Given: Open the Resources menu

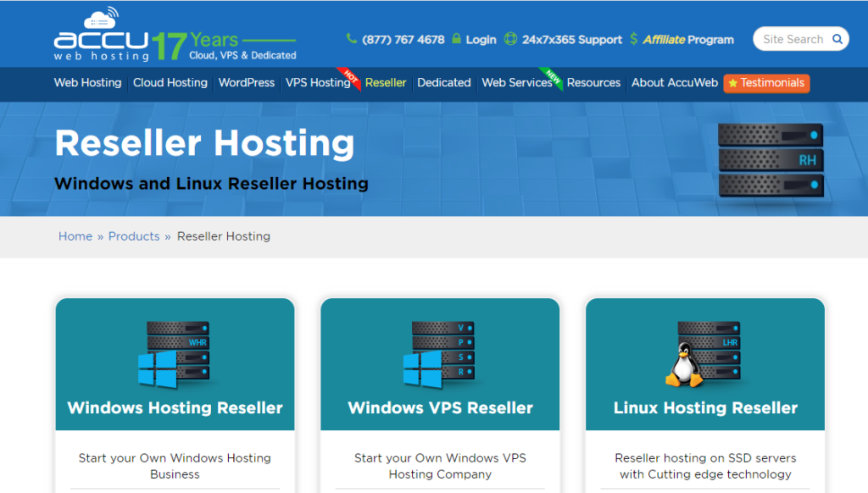Looking at the screenshot, I should tap(593, 82).
